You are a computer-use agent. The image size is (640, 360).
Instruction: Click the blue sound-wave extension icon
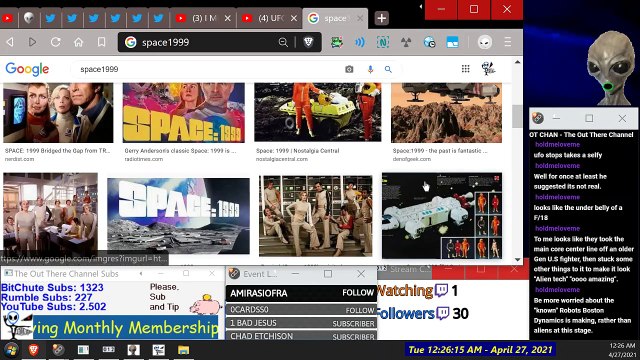[x=360, y=42]
